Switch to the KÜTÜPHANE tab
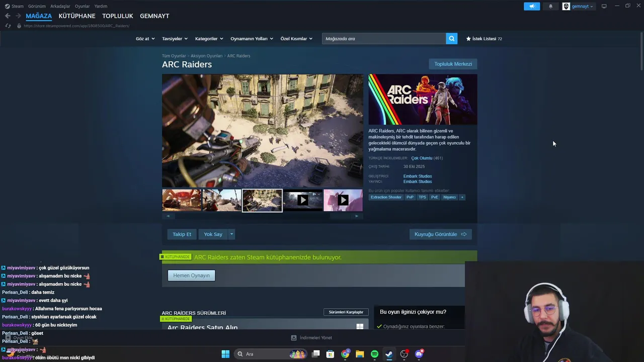This screenshot has width=644, height=362. [77, 16]
